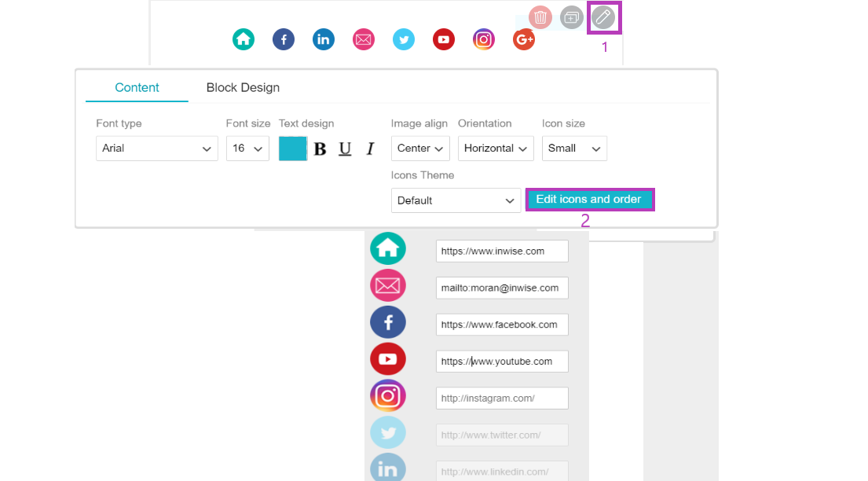The height and width of the screenshot is (481, 868).
Task: Toggle italic text formatting
Action: point(368,149)
